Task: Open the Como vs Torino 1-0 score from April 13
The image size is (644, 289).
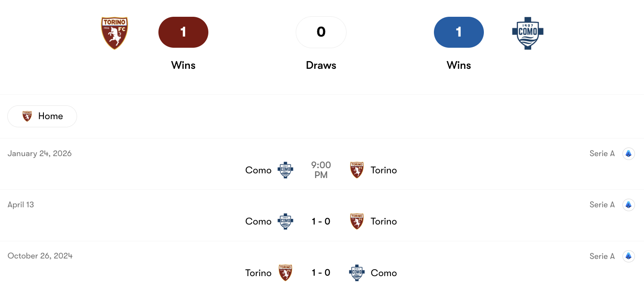Action: (321, 221)
